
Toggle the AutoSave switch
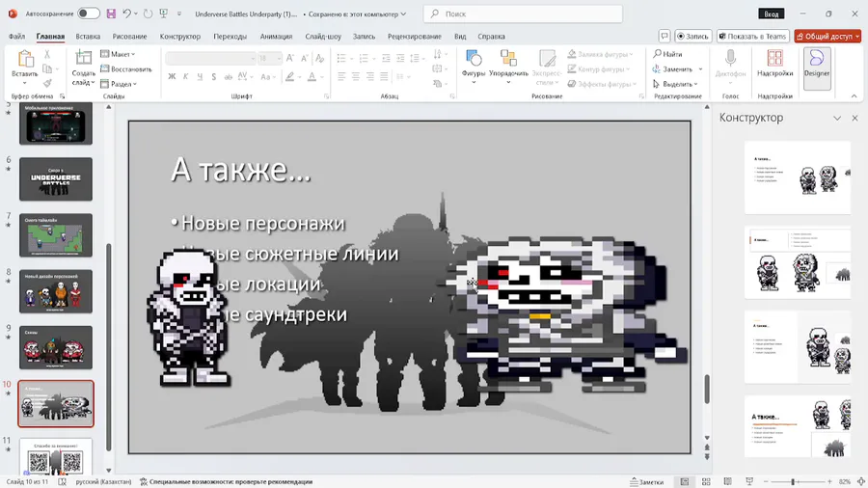89,14
